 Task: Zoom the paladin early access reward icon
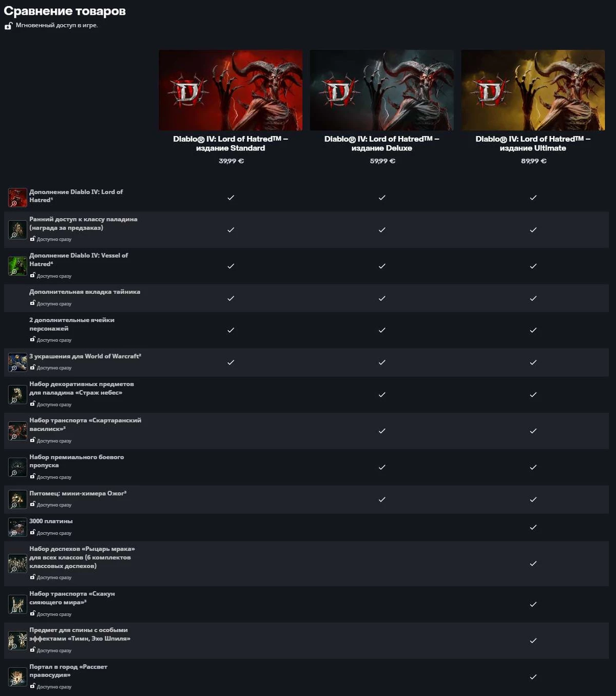pos(17,230)
